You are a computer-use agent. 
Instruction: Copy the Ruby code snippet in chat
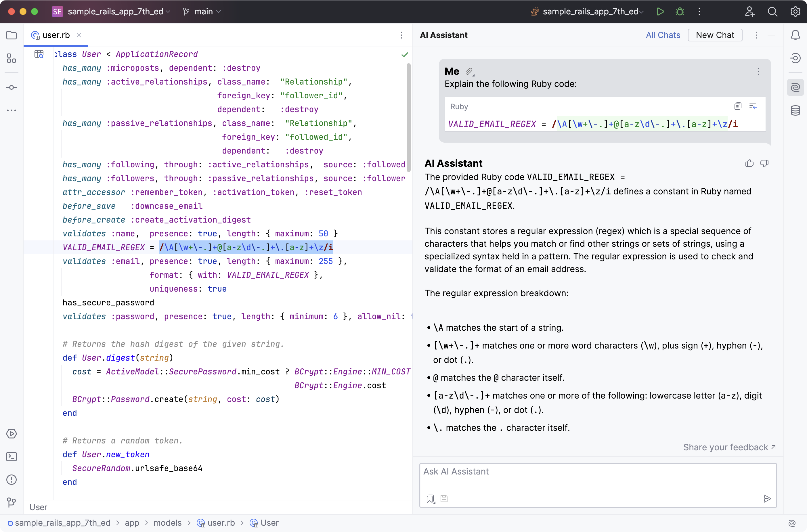pos(738,106)
